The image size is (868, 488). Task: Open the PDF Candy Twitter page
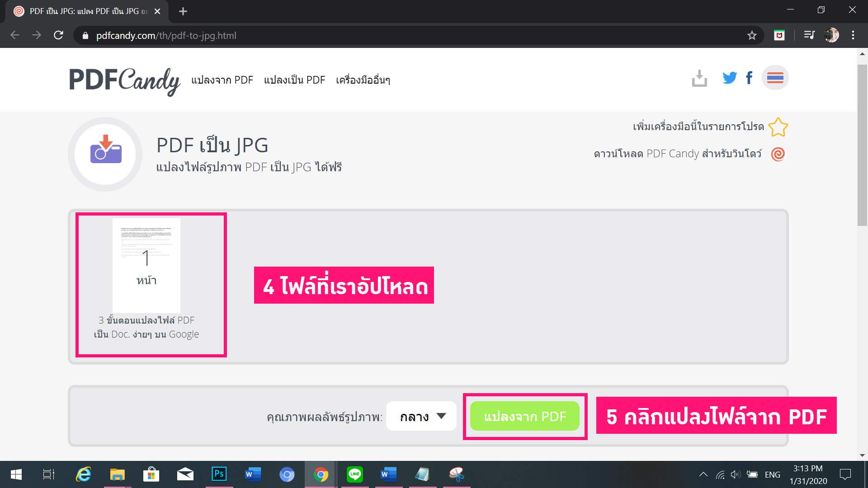coord(729,78)
